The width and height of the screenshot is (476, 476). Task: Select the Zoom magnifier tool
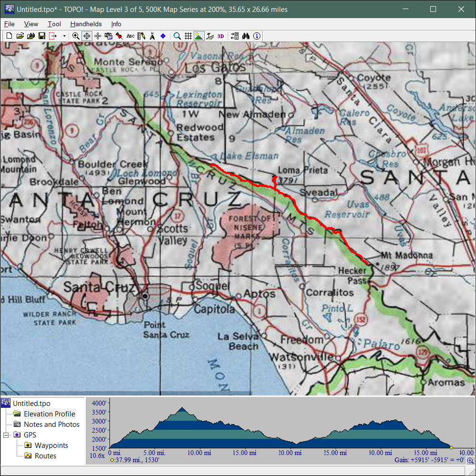point(76,36)
